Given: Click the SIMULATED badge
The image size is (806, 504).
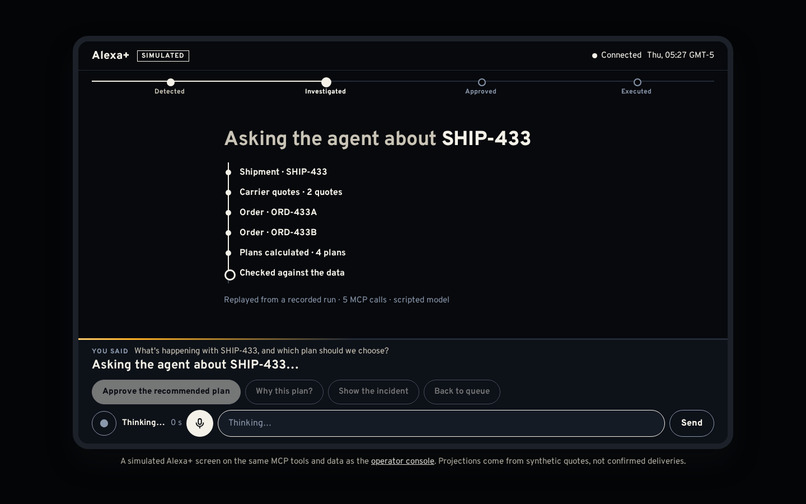Looking at the screenshot, I should (x=163, y=56).
